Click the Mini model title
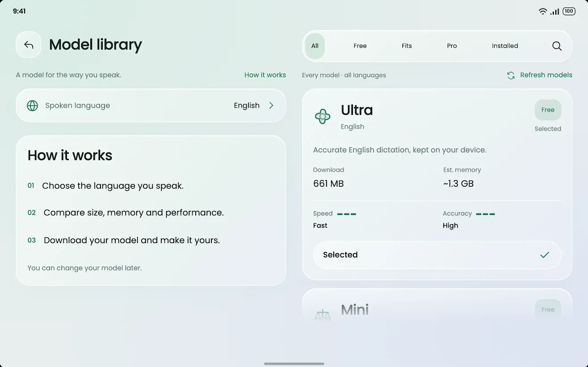 (355, 310)
